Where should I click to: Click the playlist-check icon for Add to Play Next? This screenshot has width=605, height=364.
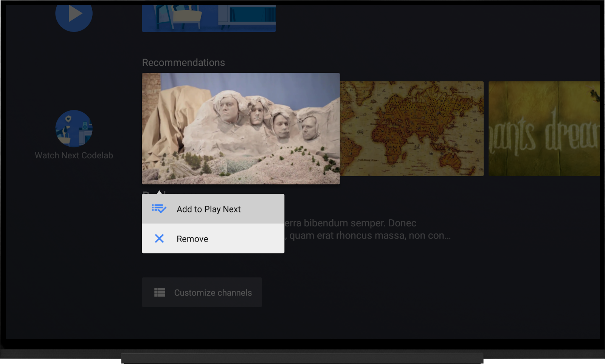(159, 209)
